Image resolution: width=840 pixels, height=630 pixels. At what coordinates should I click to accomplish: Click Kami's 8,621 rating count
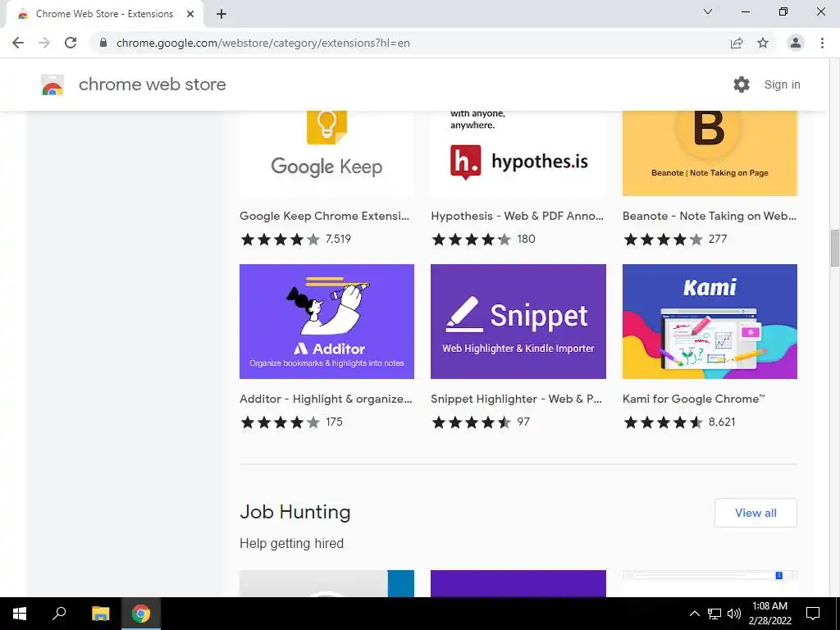[x=722, y=422]
